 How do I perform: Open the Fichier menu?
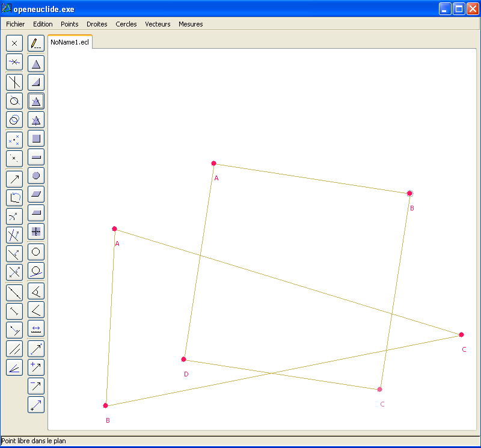[16, 24]
